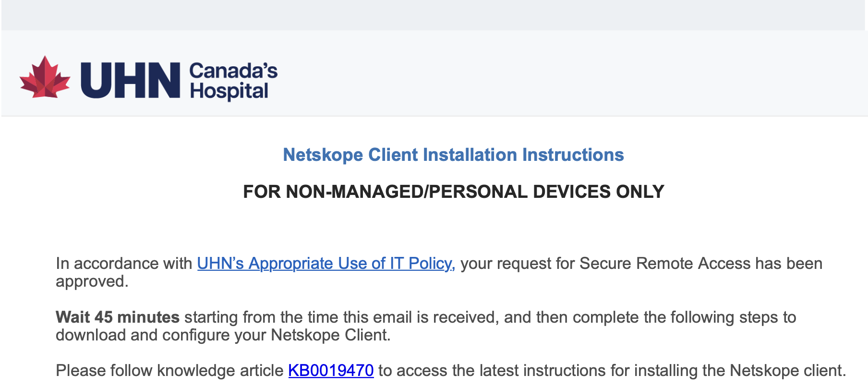868x388 pixels.
Task: Click the gray strip above the header banner
Action: tap(432, 14)
